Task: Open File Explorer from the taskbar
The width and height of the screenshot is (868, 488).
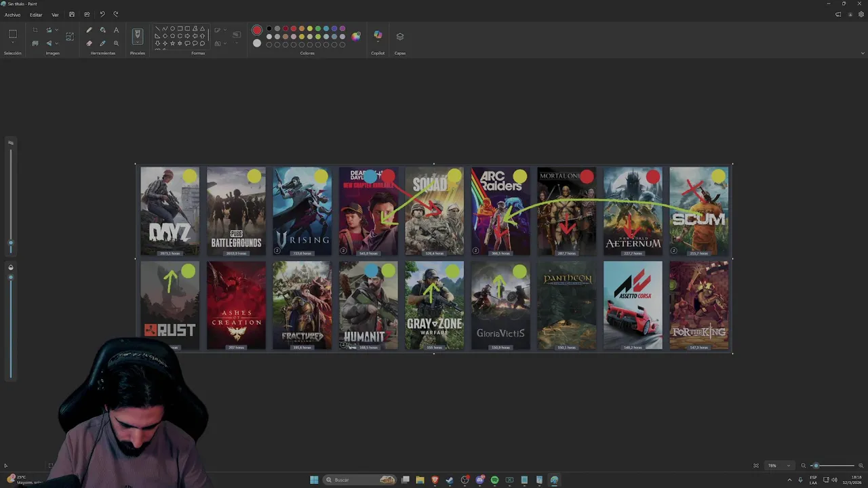Action: (420, 480)
